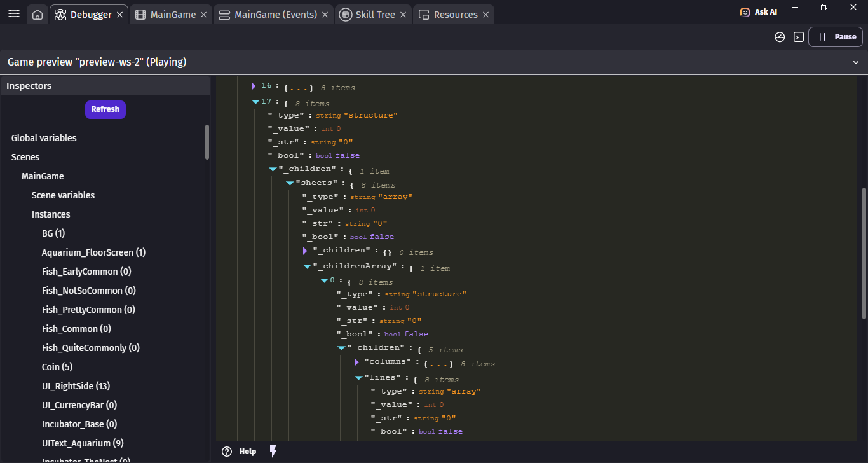The width and height of the screenshot is (868, 463).
Task: Go to the Home tab icon
Action: click(37, 15)
